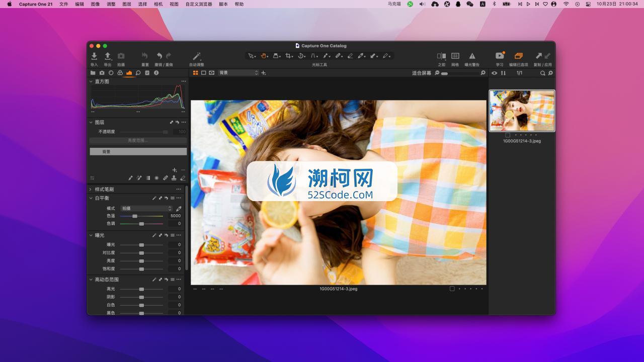644x362 pixels.
Task: Open the camera capture tool tab
Action: tap(102, 73)
